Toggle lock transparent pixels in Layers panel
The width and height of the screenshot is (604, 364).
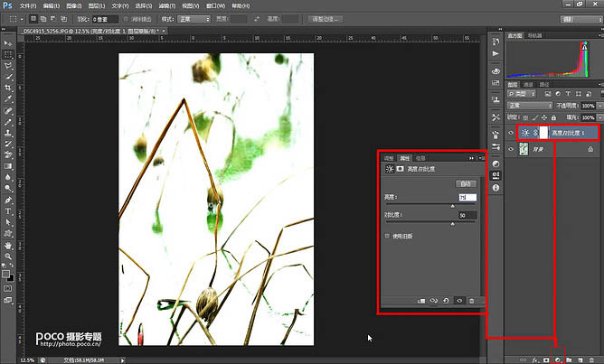click(x=526, y=117)
